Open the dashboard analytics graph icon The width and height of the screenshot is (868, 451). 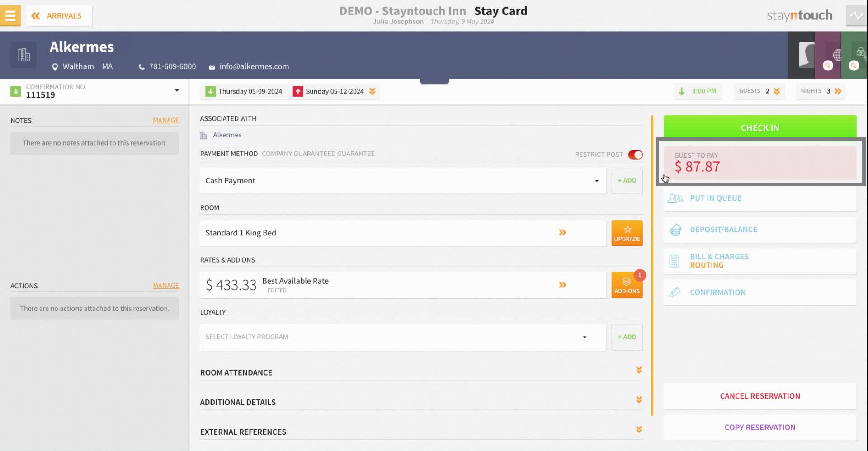coord(857,16)
